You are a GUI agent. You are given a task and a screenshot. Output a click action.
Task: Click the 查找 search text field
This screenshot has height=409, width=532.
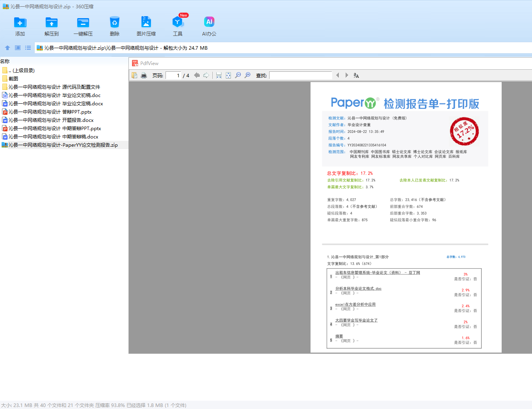301,75
